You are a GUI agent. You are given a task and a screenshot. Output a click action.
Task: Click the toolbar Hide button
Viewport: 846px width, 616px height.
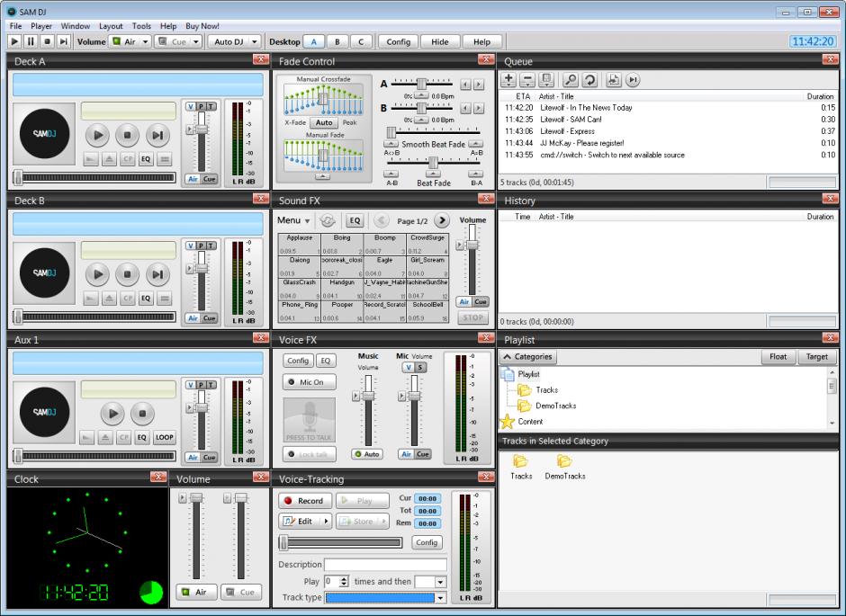coord(440,41)
